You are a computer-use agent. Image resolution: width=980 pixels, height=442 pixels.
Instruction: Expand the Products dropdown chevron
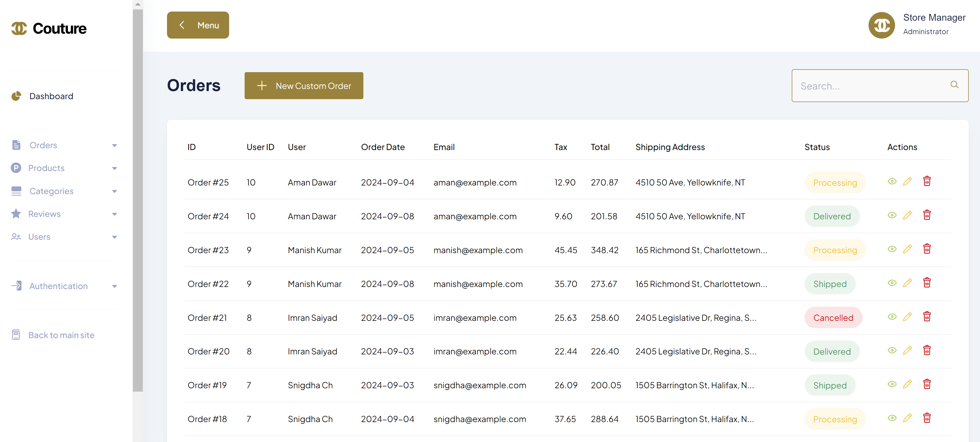tap(114, 168)
